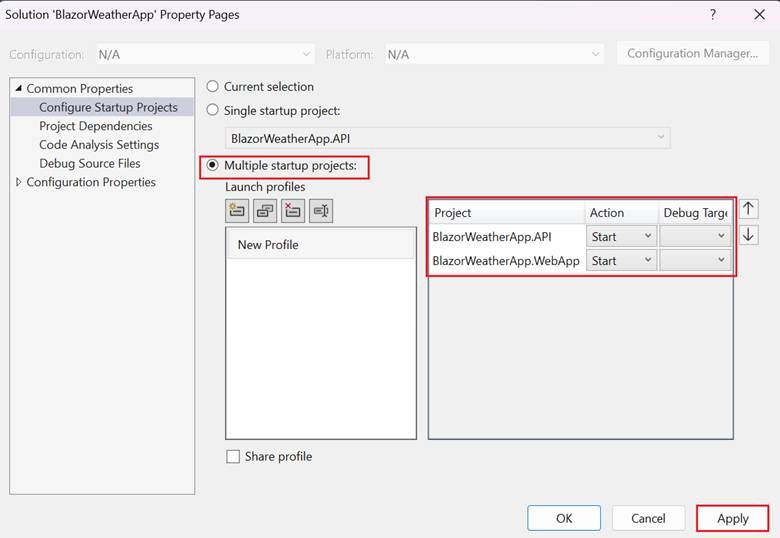
Task: Click the Debug Target column header
Action: 695,213
